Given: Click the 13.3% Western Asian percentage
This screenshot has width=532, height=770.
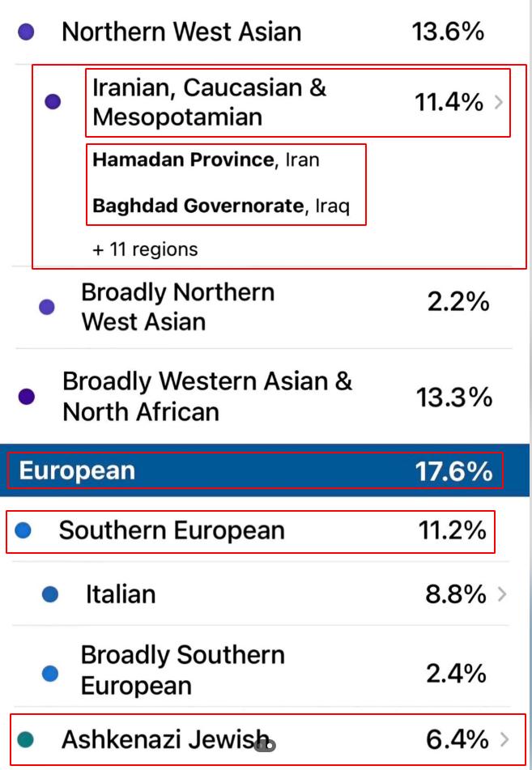Looking at the screenshot, I should pos(454,397).
